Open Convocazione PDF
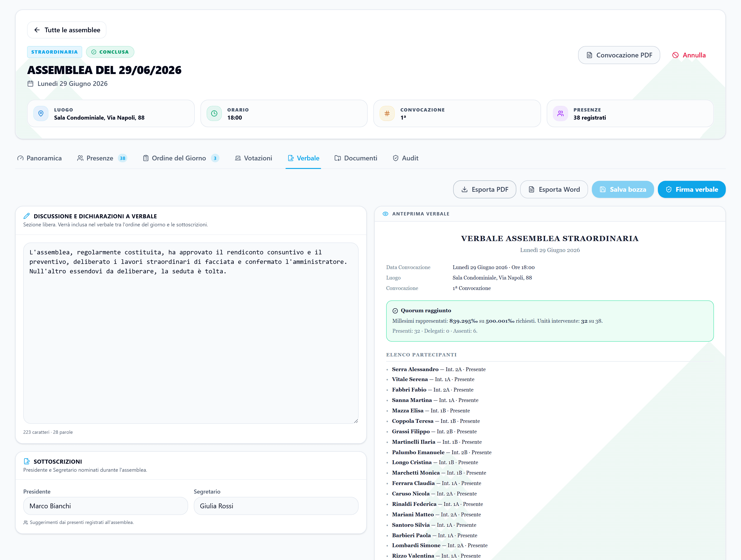The height and width of the screenshot is (560, 741). pos(619,55)
